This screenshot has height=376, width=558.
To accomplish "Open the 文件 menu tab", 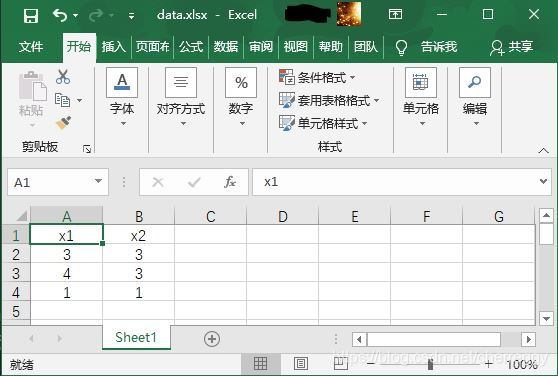I will [31, 47].
